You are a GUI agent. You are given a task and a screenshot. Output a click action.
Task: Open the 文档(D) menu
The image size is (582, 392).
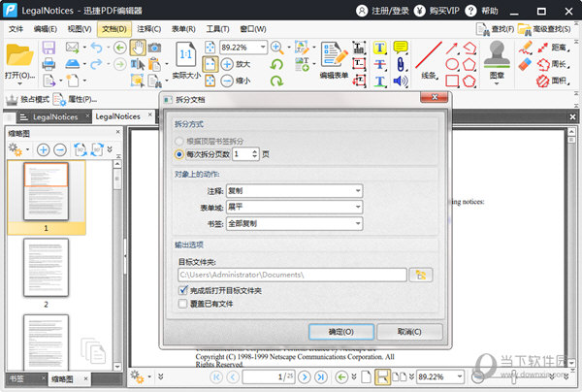tap(113, 28)
